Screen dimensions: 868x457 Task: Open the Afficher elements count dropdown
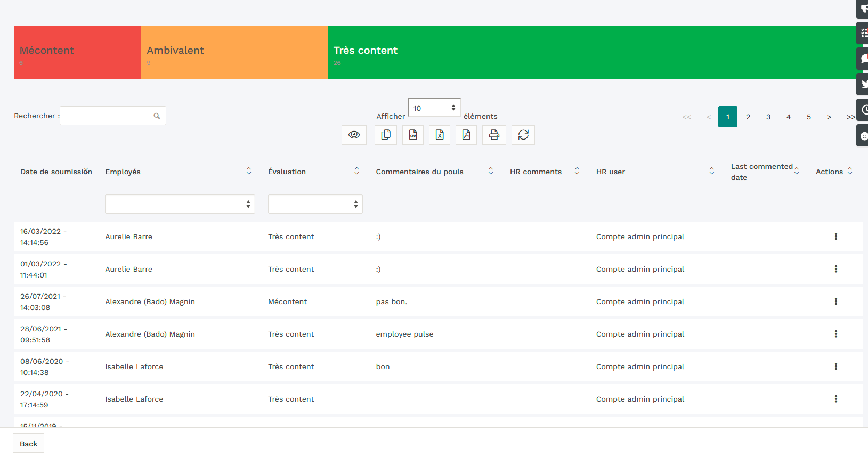(434, 108)
